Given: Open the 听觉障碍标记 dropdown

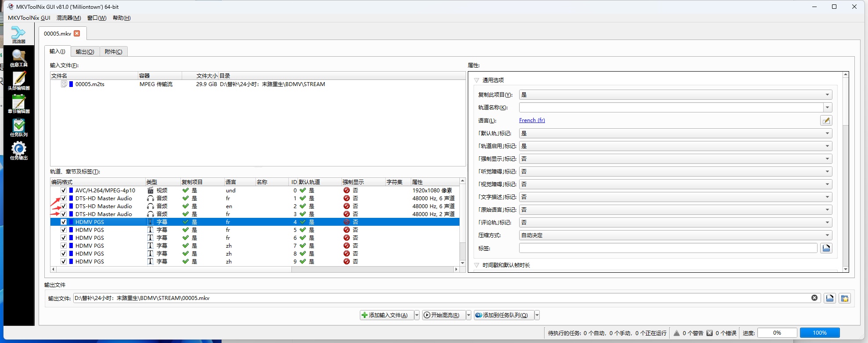Looking at the screenshot, I should 675,171.
